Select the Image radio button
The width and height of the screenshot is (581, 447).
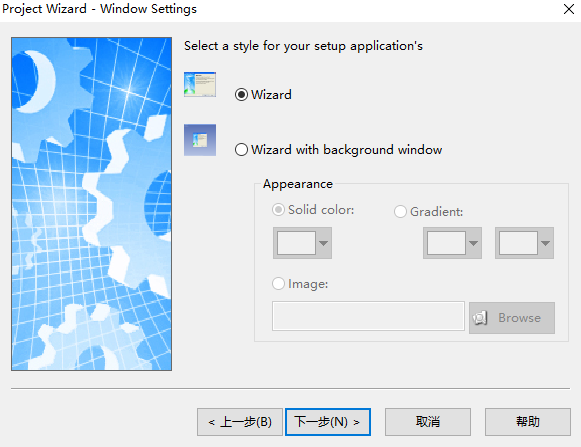click(278, 284)
